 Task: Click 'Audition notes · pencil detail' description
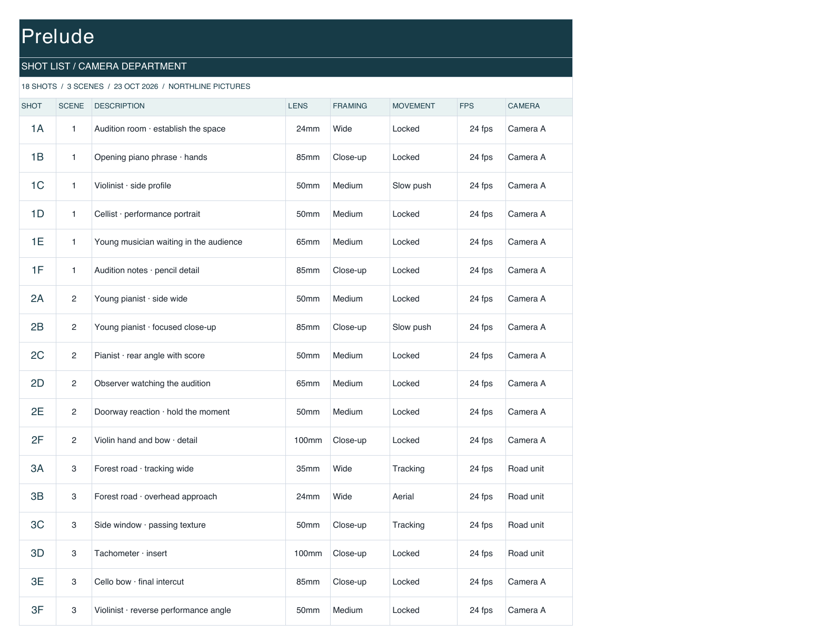(x=147, y=270)
